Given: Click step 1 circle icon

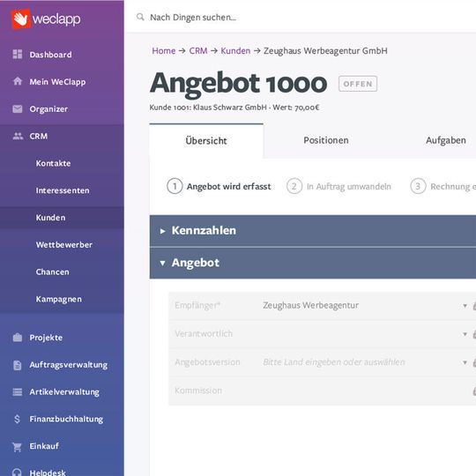Looking at the screenshot, I should pyautogui.click(x=175, y=186).
